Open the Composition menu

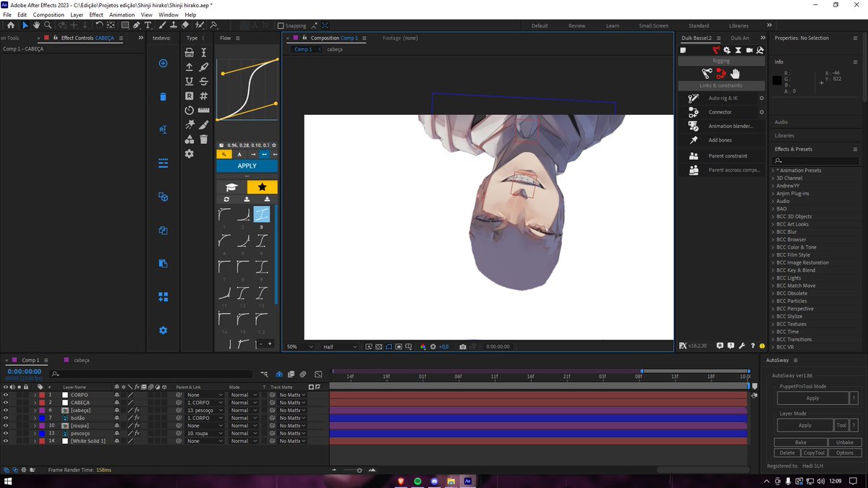click(x=48, y=14)
